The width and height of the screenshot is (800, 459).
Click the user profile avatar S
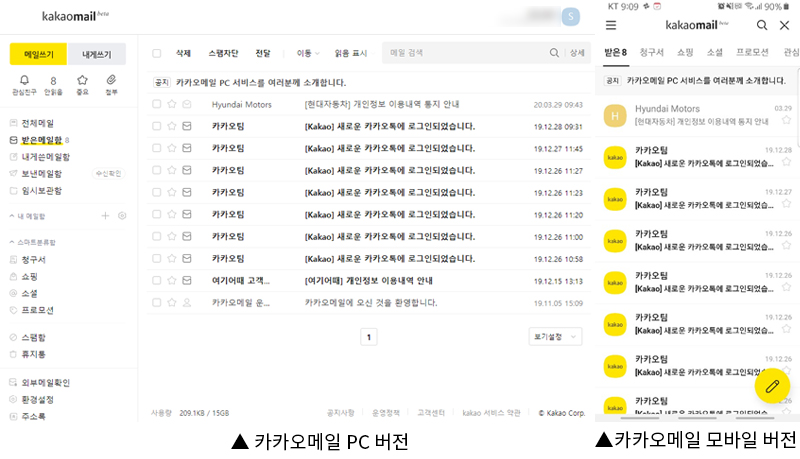(x=570, y=17)
